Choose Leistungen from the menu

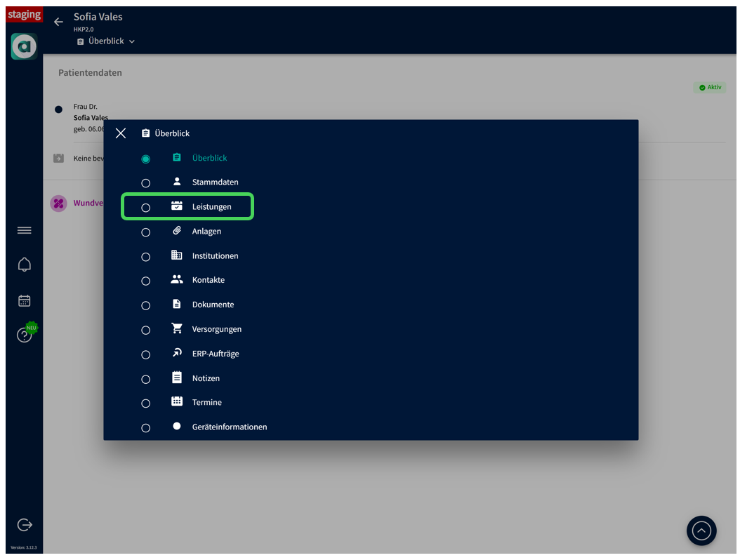[211, 207]
